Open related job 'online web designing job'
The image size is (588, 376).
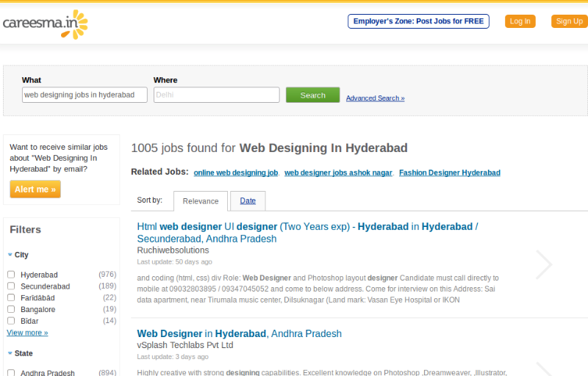point(236,173)
